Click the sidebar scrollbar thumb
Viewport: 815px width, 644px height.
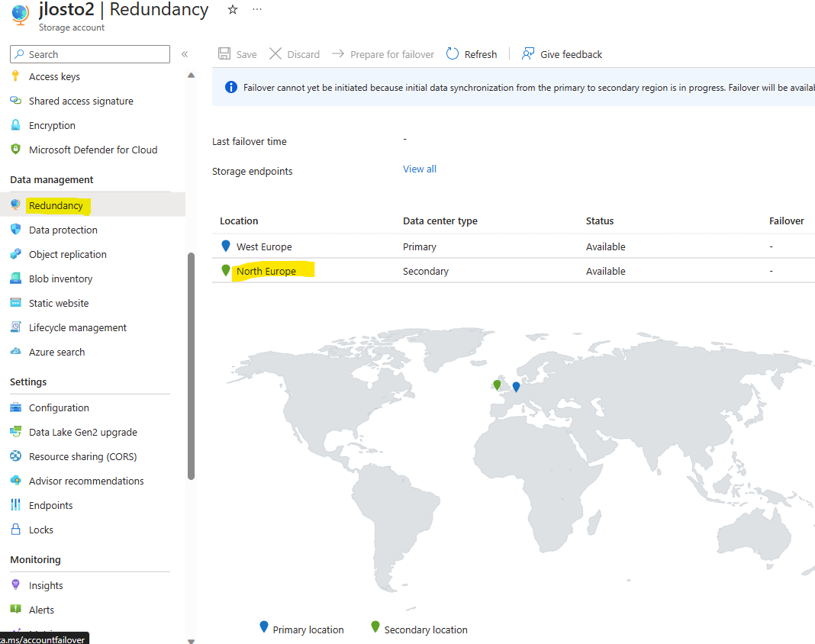[x=192, y=366]
